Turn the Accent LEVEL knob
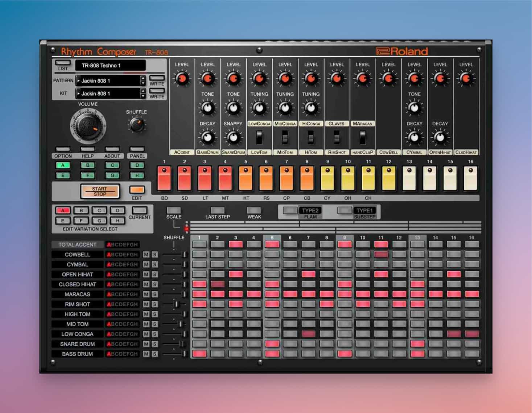 click(x=182, y=78)
